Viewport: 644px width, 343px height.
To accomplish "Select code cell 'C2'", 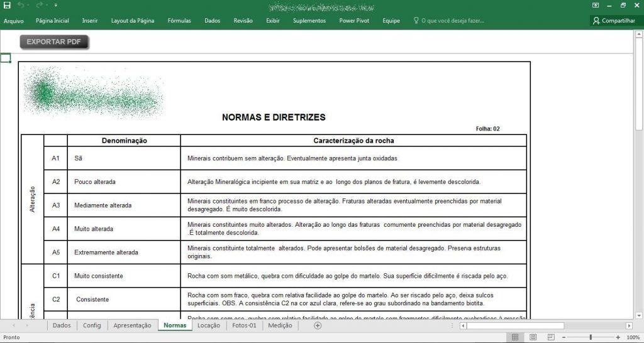I will click(56, 300).
